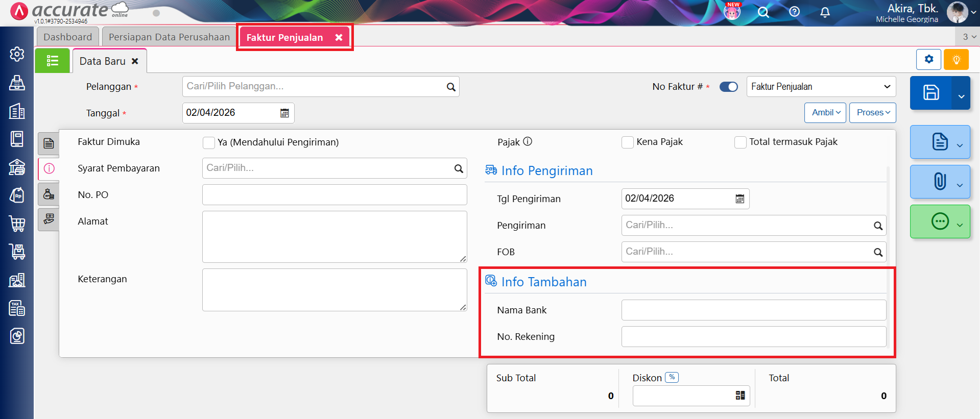The image size is (980, 419).
Task: Click the paperclip attachment icon
Action: 939,182
